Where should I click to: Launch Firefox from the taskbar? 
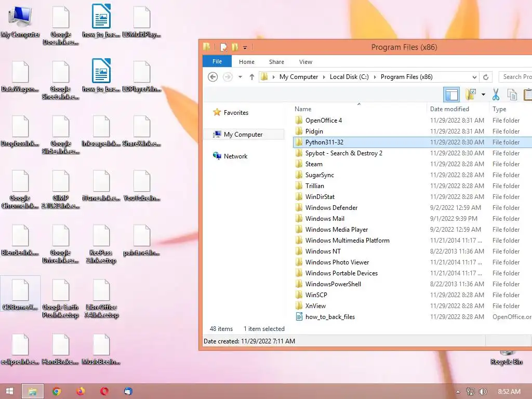[81, 391]
